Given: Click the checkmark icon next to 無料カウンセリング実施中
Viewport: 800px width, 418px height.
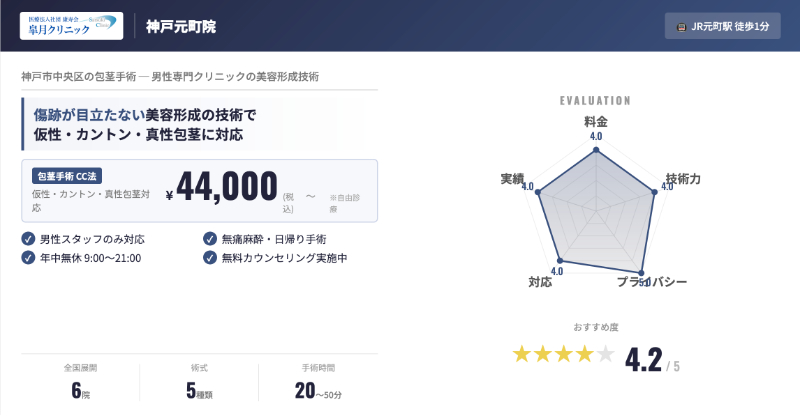Looking at the screenshot, I should (209, 257).
